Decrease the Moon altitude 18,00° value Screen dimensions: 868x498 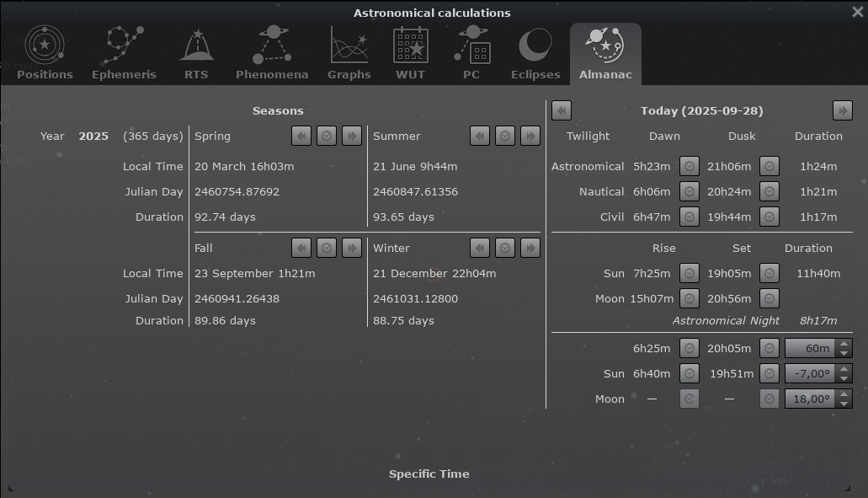pos(844,404)
